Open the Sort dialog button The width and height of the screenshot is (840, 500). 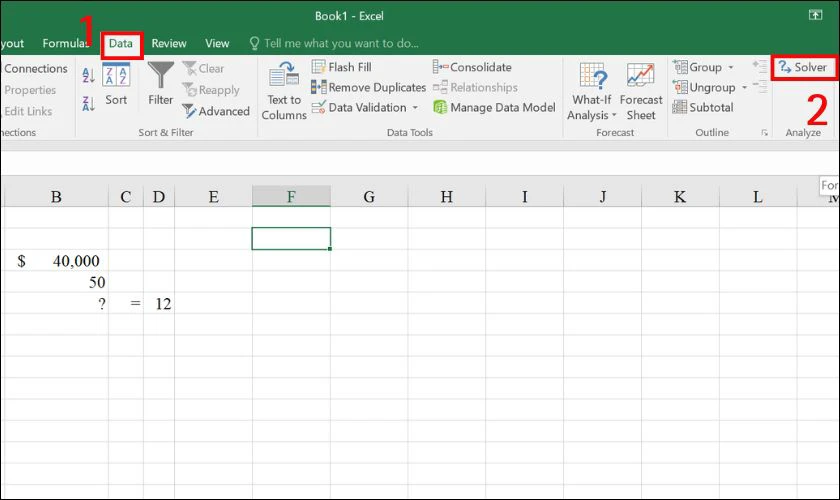tap(116, 85)
